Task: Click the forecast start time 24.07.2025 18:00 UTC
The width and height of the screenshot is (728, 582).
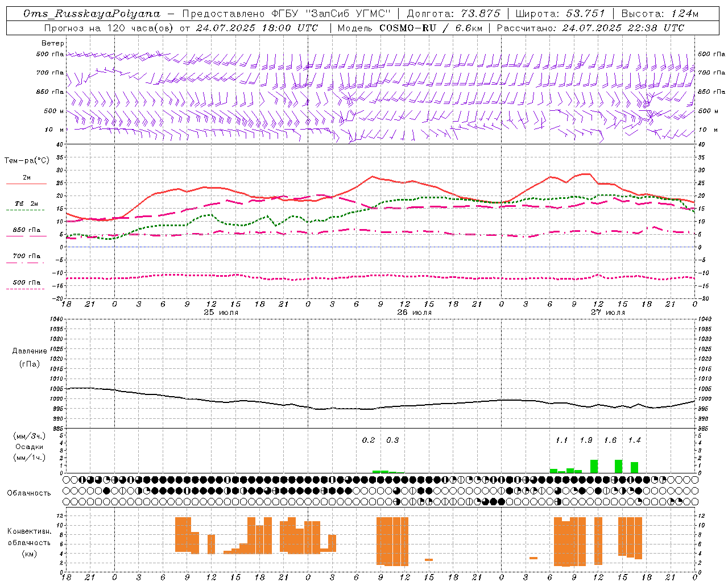Action: [x=257, y=28]
